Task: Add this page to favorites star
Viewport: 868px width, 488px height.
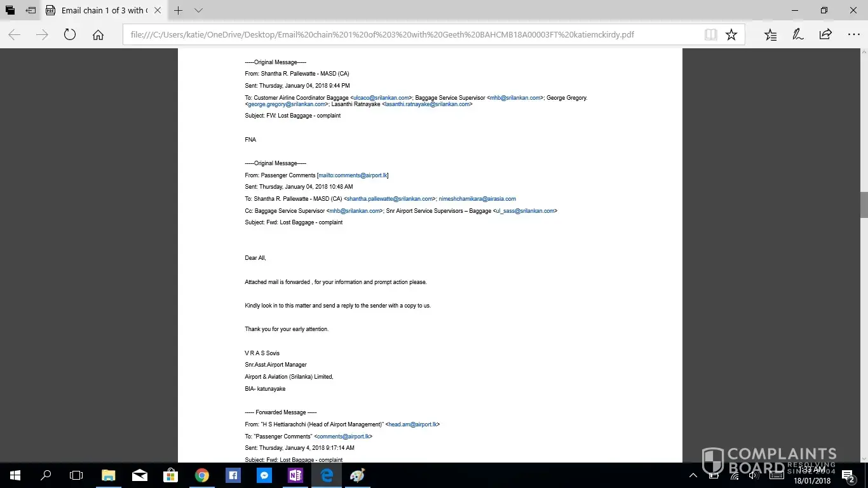Action: click(x=731, y=35)
